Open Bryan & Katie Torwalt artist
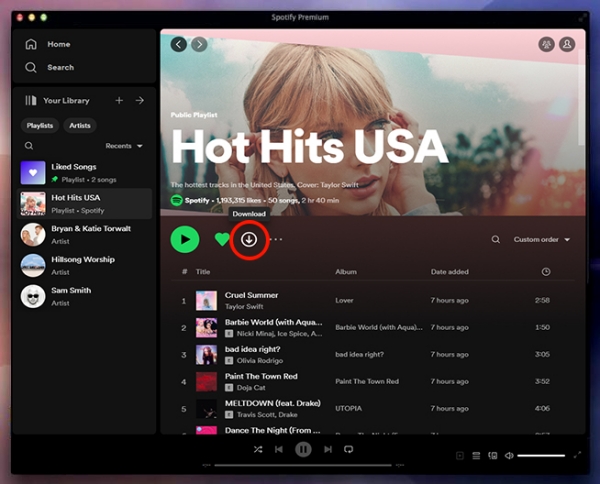 coord(84,234)
